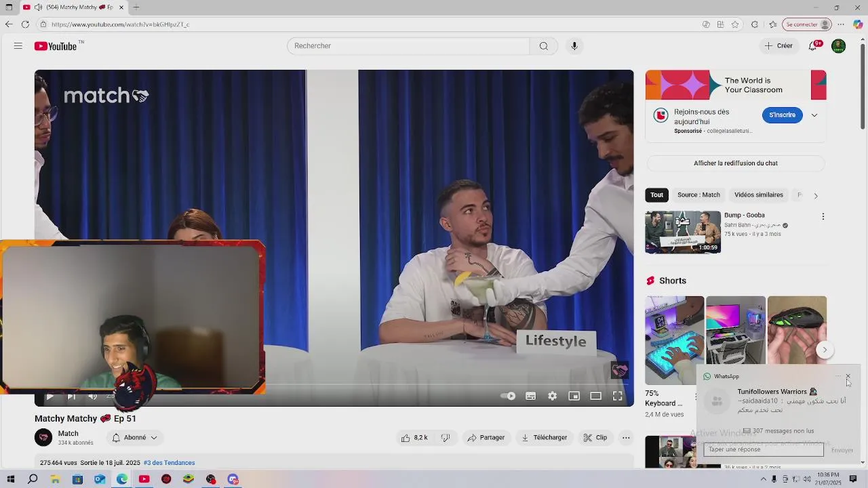Download video with Télécharger button
Viewport: 868px width, 488px height.
[544, 438]
